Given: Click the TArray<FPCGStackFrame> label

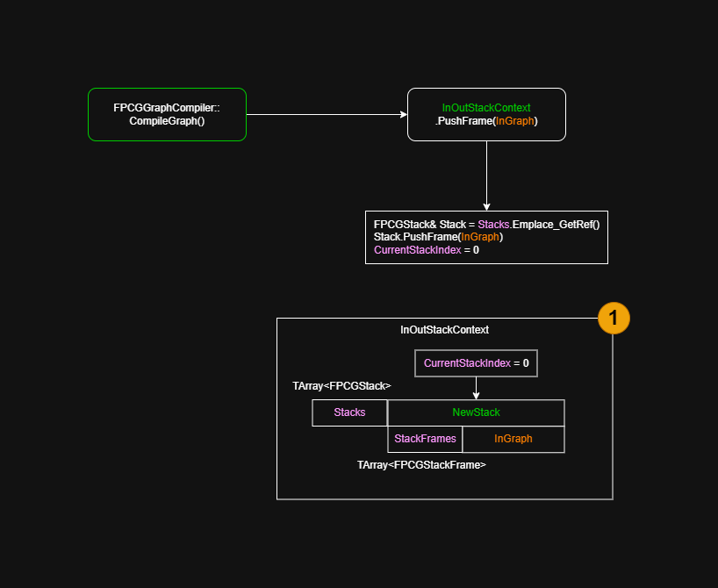Looking at the screenshot, I should coord(421,465).
